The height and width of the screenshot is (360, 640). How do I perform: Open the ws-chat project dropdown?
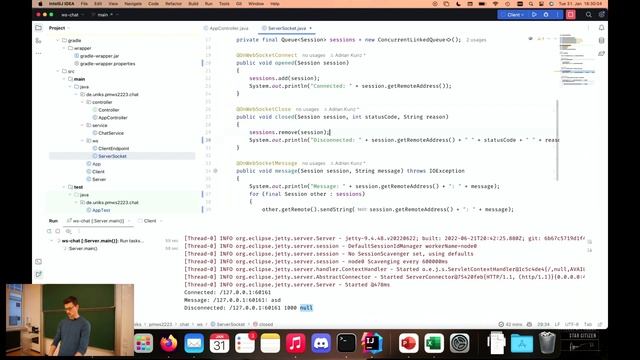72,15
